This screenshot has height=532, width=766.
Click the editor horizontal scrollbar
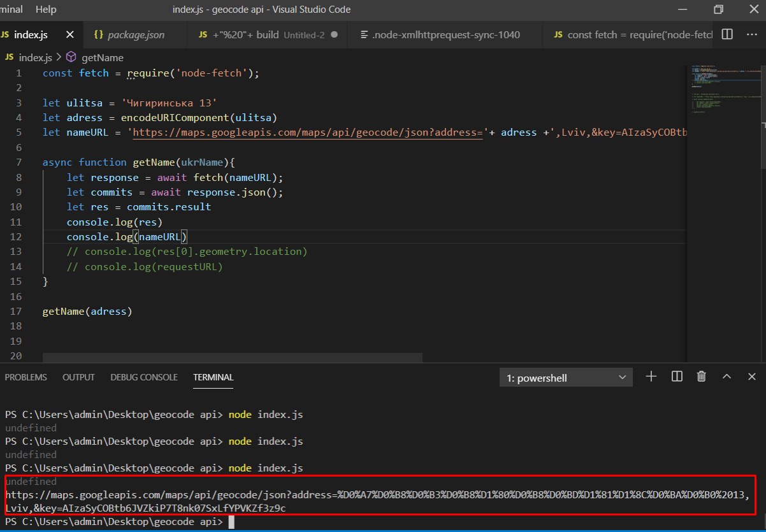(x=232, y=357)
